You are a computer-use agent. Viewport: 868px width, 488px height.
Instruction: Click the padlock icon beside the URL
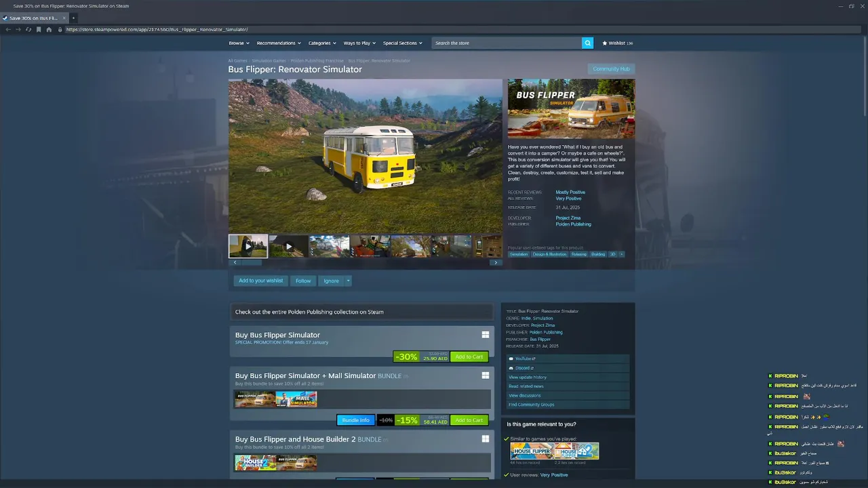point(60,29)
